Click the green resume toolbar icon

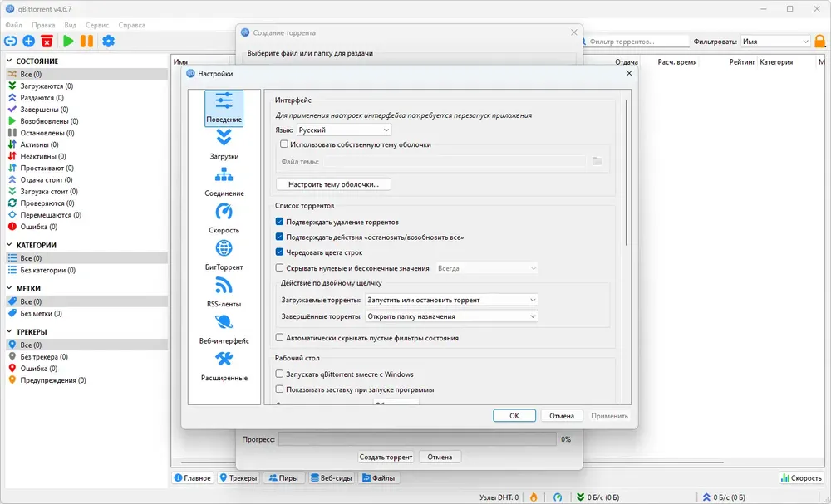click(68, 41)
